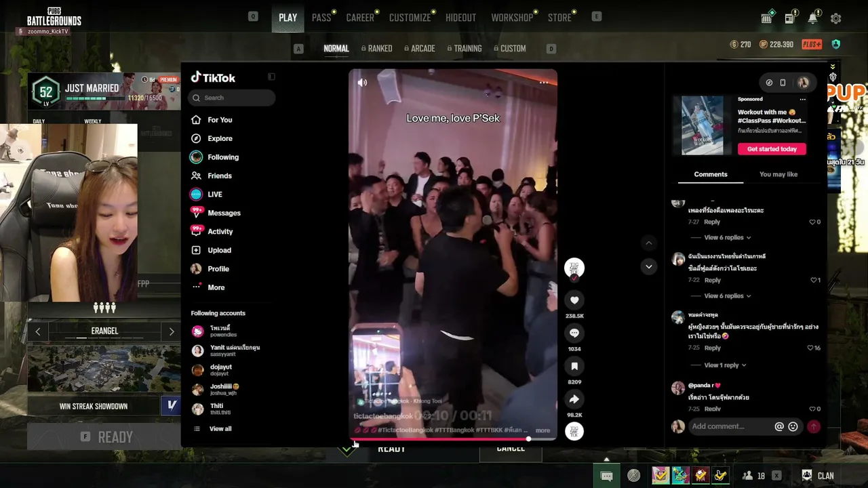Expand video caption with more
Viewport: 868px width, 488px height.
[x=542, y=430]
